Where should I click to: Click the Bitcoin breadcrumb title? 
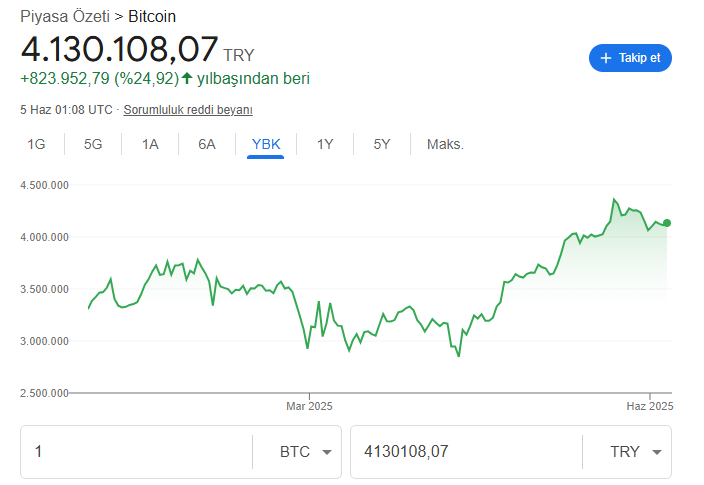pos(158,17)
